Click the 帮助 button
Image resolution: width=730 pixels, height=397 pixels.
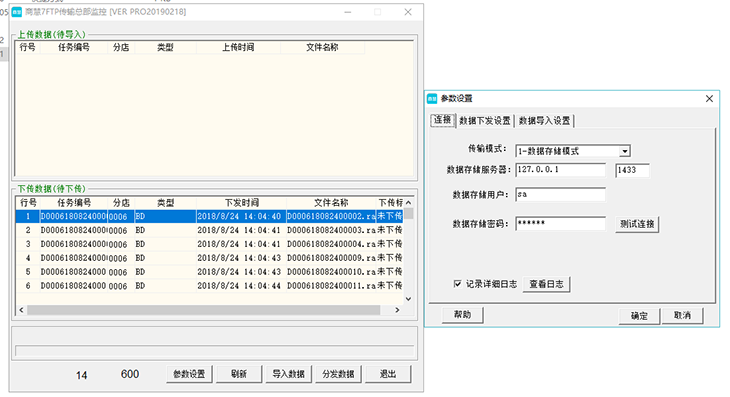[462, 315]
